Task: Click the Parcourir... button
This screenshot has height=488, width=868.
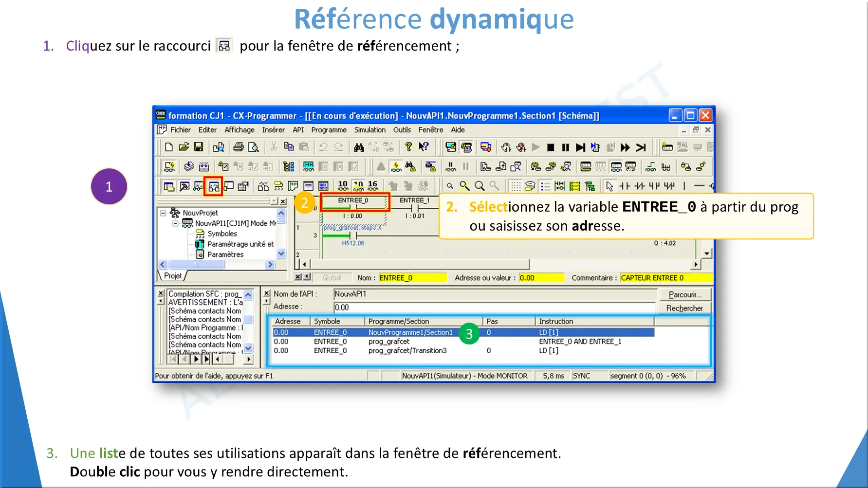Action: coord(684,294)
